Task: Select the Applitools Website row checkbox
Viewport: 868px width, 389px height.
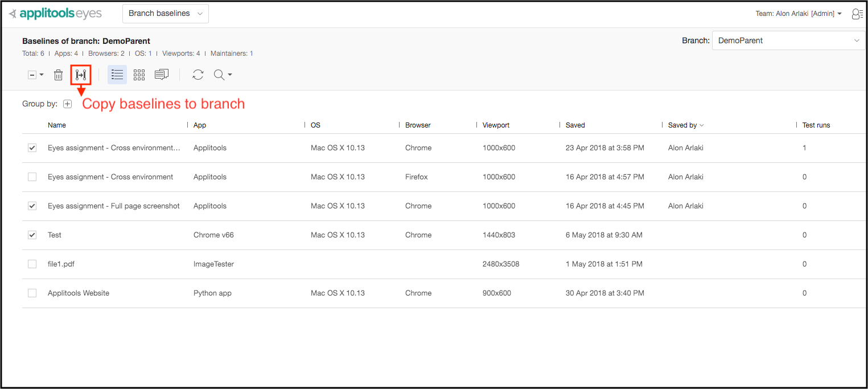Action: coord(32,293)
